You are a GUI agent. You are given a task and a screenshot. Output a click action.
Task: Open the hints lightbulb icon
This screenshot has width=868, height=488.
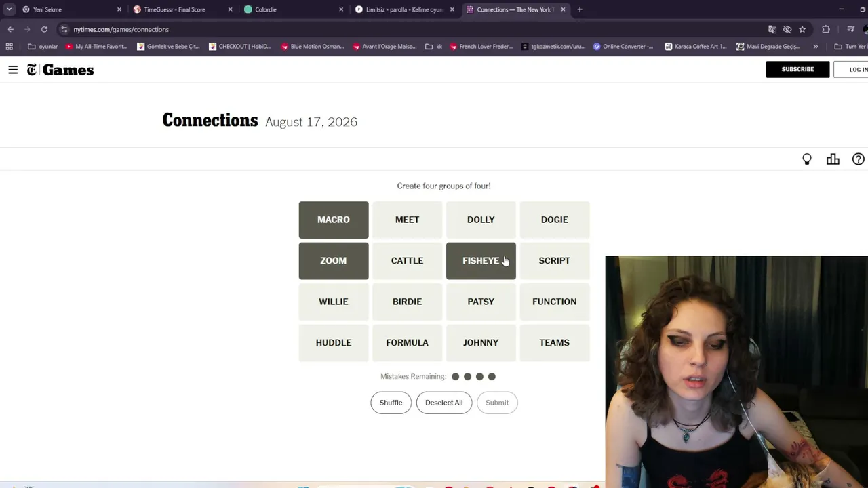(x=807, y=159)
